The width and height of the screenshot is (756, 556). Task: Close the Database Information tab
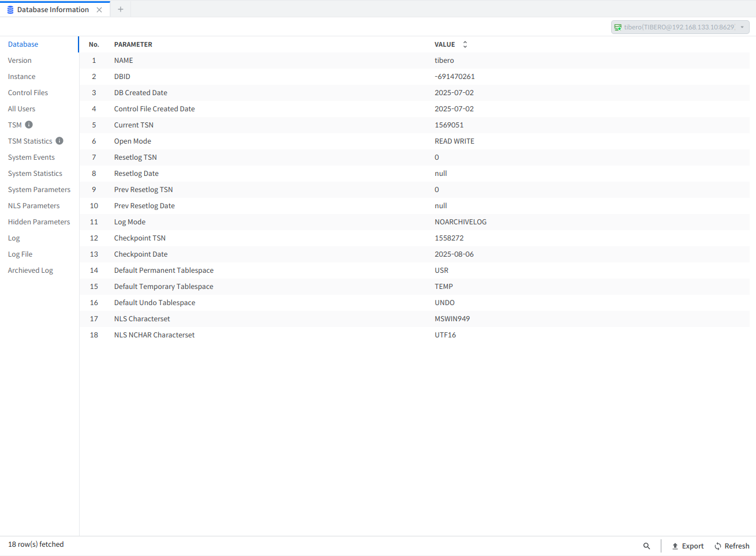[x=99, y=10]
